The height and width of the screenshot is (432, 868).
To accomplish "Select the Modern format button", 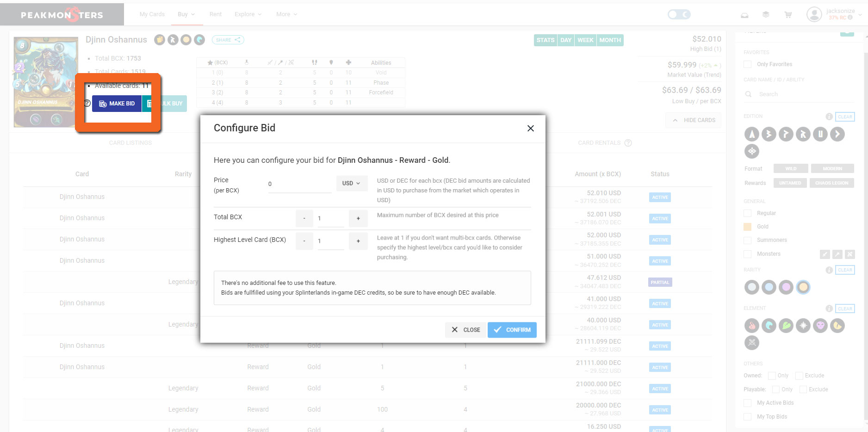I will [832, 169].
